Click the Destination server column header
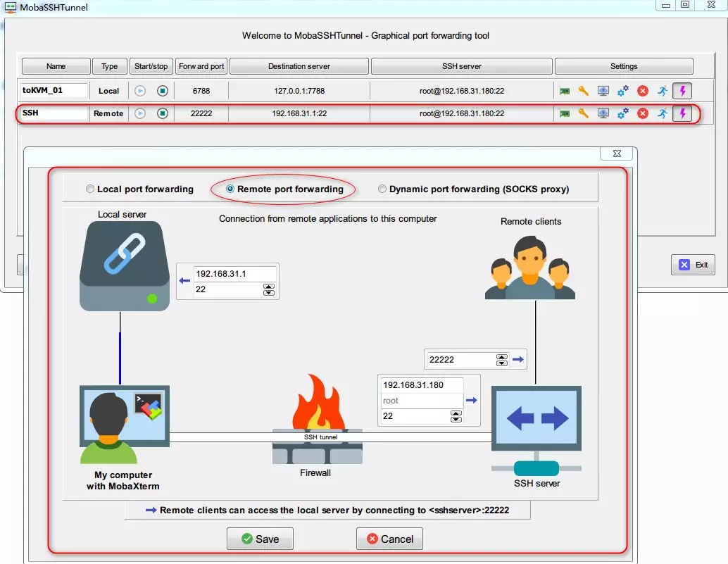Screen dimensions: 728x564 [x=299, y=66]
